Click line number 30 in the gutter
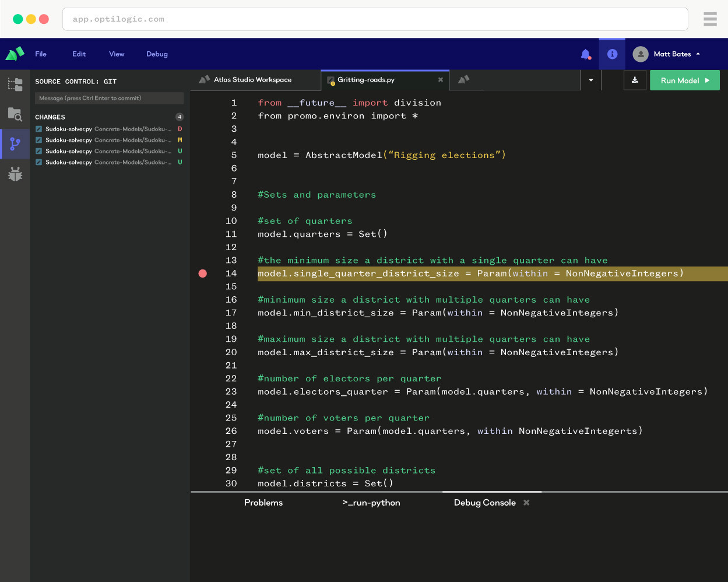 pos(231,483)
